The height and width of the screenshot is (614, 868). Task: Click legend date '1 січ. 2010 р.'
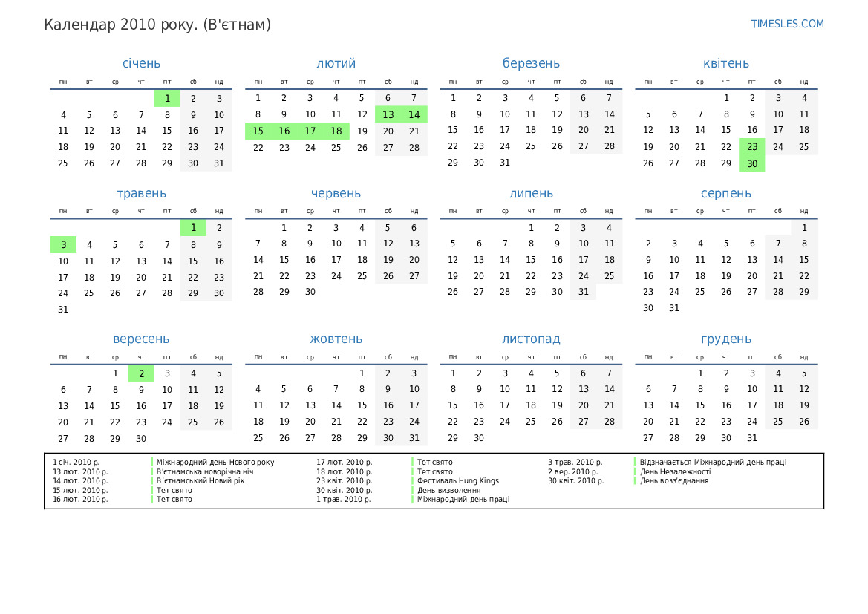[76, 463]
